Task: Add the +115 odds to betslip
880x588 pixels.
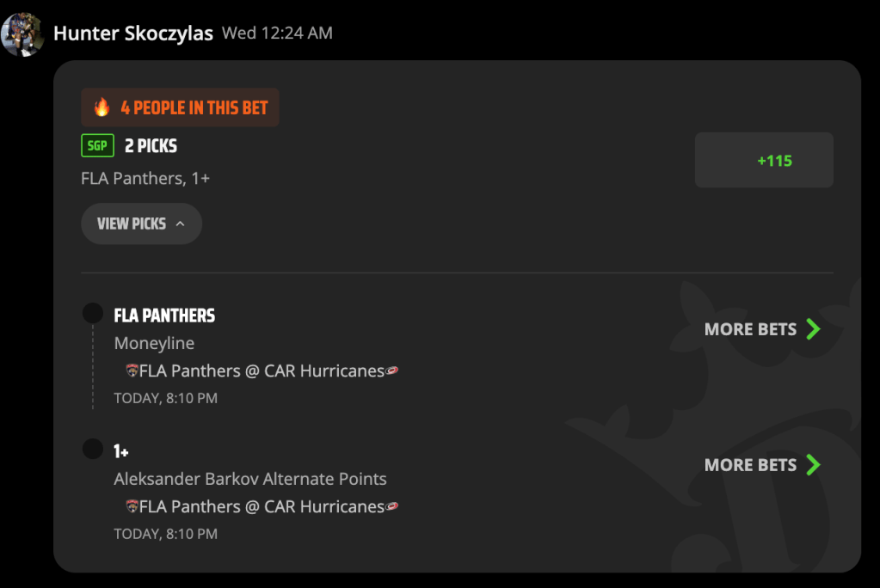Action: coord(764,160)
